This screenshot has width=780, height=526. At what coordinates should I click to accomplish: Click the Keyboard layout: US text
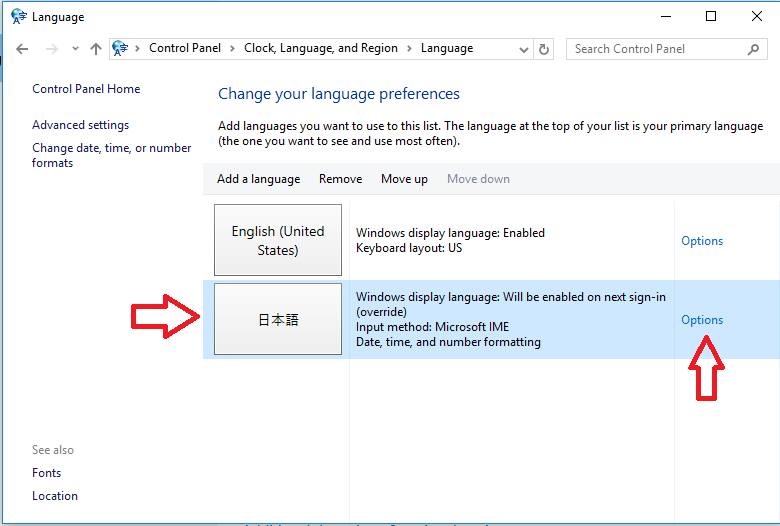pos(409,248)
